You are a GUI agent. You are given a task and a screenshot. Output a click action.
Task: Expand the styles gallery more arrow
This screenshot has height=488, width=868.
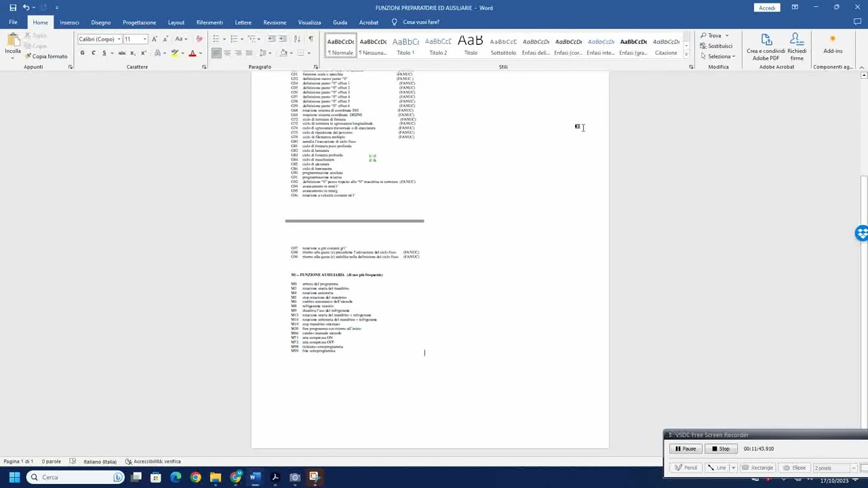pyautogui.click(x=686, y=55)
